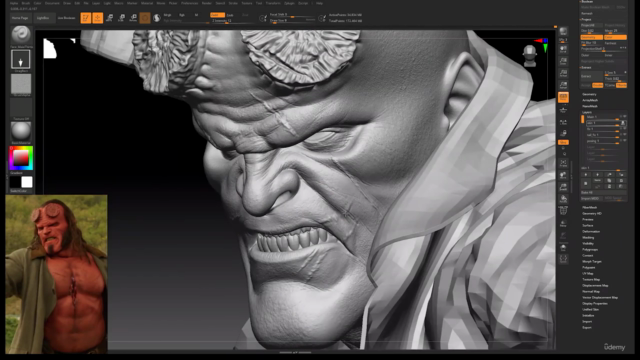Open the Color menu

[x=38, y=3]
